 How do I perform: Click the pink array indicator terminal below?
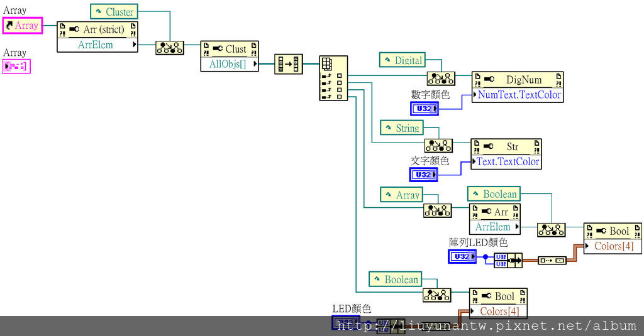pyautogui.click(x=16, y=66)
